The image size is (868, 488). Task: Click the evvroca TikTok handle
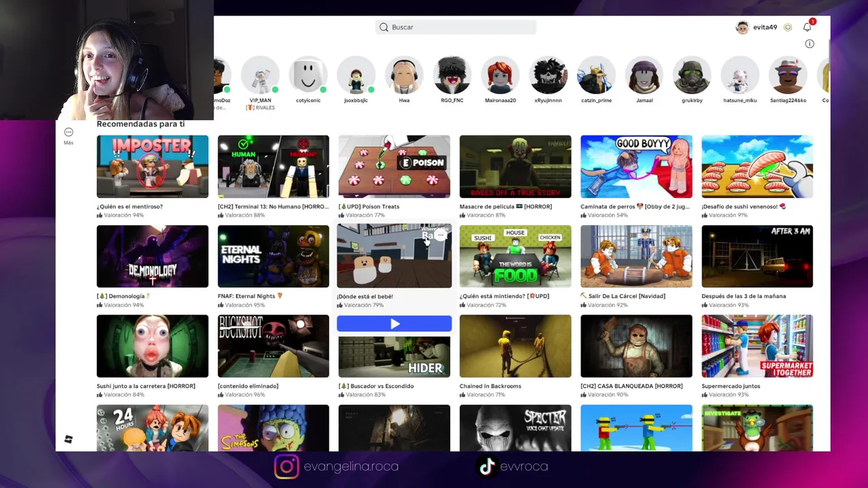(x=524, y=466)
